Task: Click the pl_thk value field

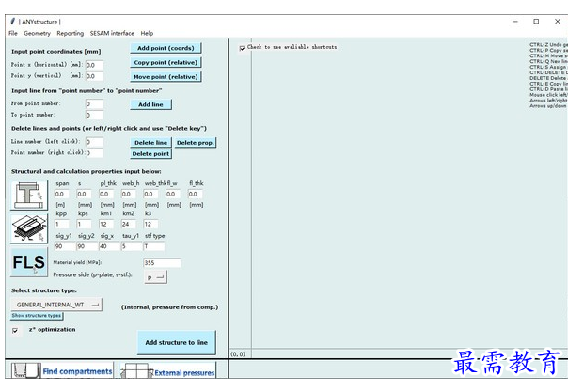Action: (x=106, y=195)
